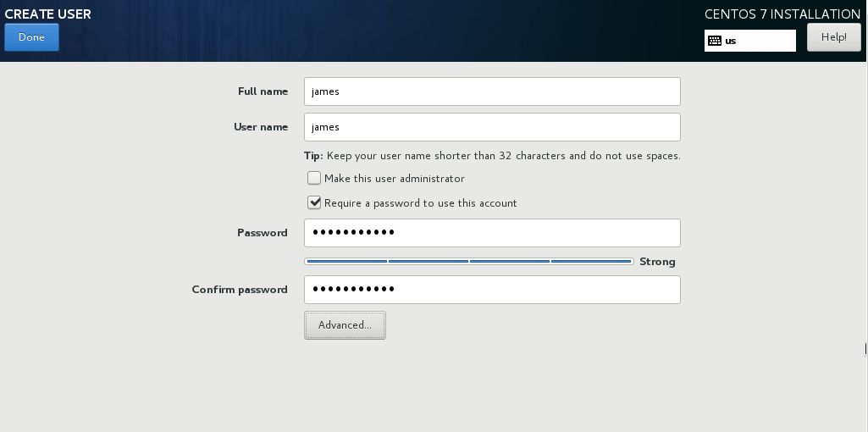The width and height of the screenshot is (868, 432).
Task: Click the password strength bar
Action: 469,262
